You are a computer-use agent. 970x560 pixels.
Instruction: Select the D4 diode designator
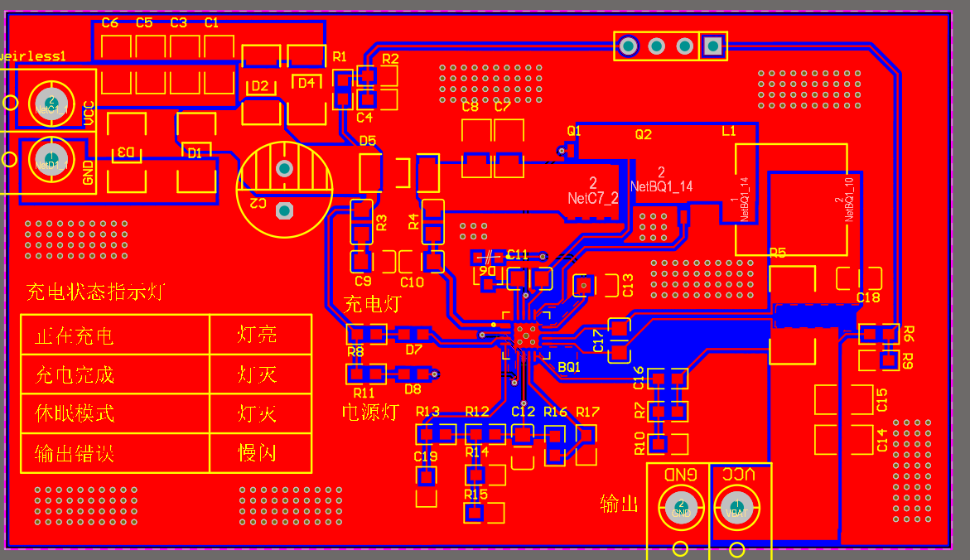(306, 83)
